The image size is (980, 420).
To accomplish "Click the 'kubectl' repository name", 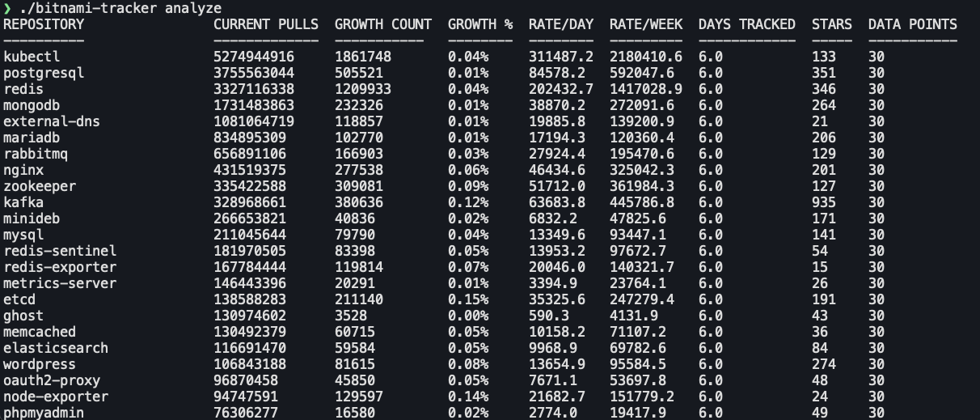I will [32, 57].
